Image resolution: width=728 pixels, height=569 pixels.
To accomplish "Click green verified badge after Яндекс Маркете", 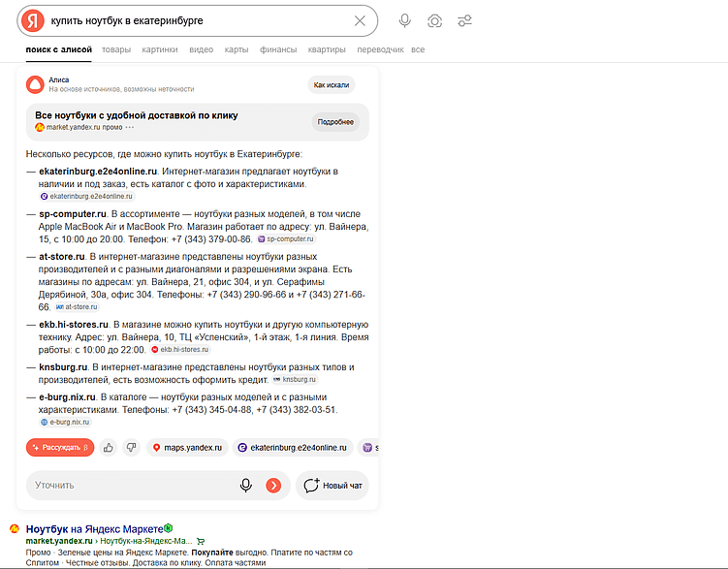I will click(x=168, y=528).
